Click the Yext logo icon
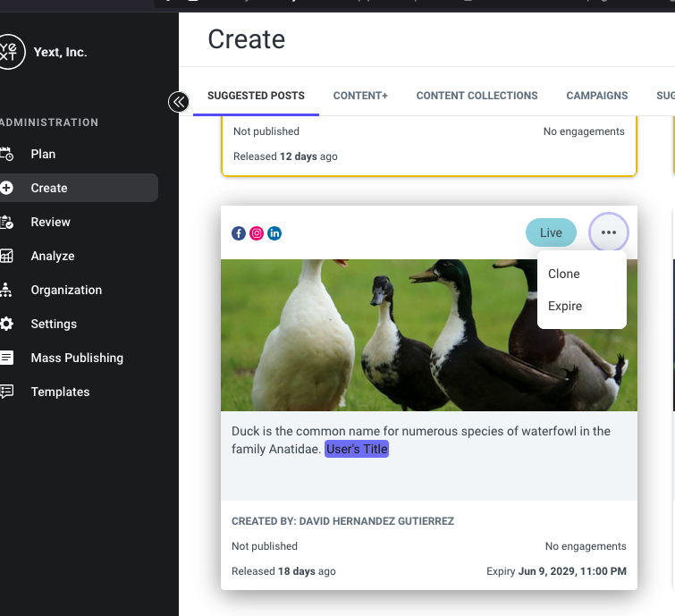 coord(11,52)
